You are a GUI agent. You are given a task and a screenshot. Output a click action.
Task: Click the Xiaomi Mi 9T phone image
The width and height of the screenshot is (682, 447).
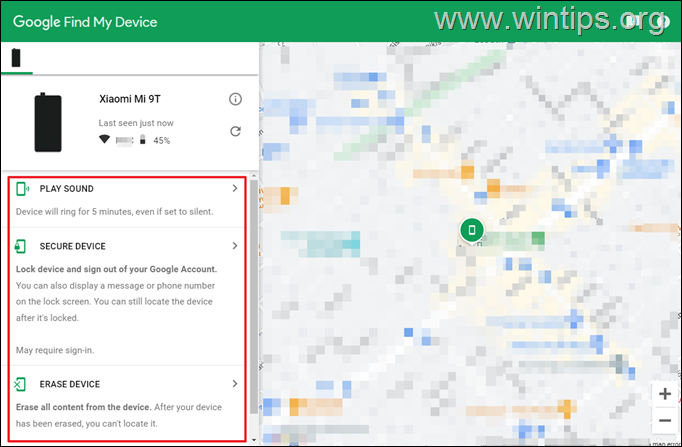tap(48, 122)
